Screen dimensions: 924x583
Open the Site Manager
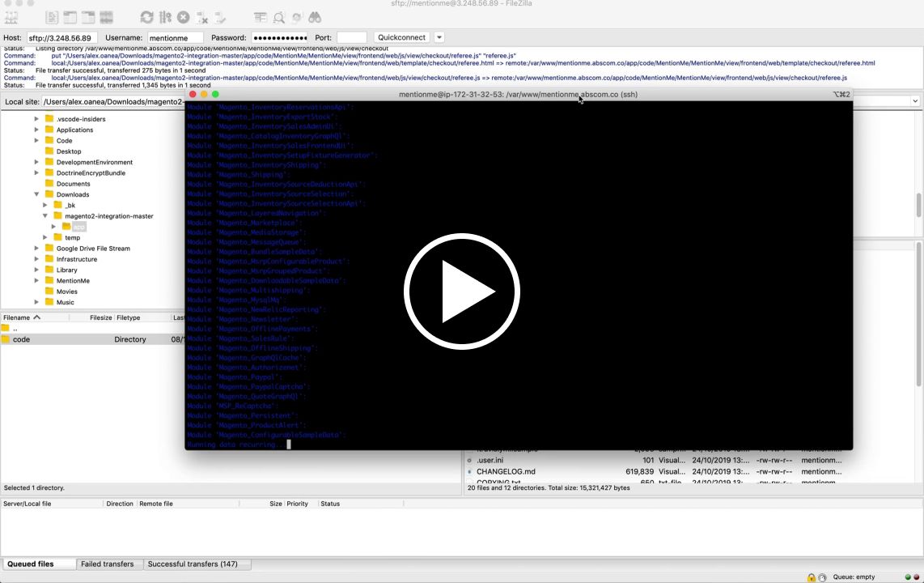click(x=11, y=17)
